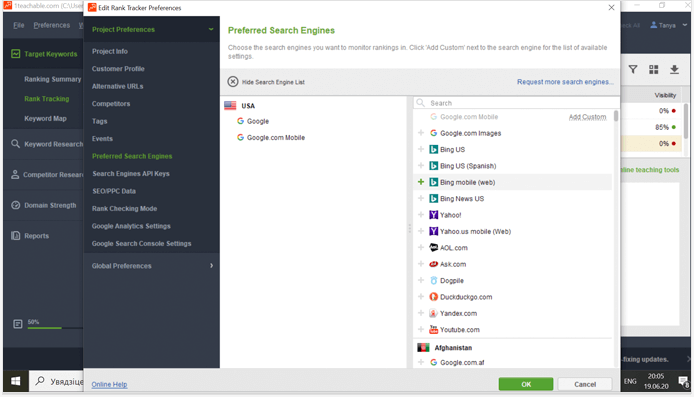This screenshot has height=397, width=694.
Task: Click the download icon in main window
Action: coord(674,69)
